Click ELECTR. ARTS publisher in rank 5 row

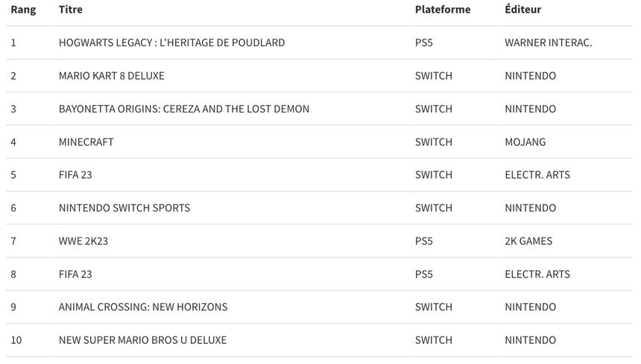[x=537, y=175]
